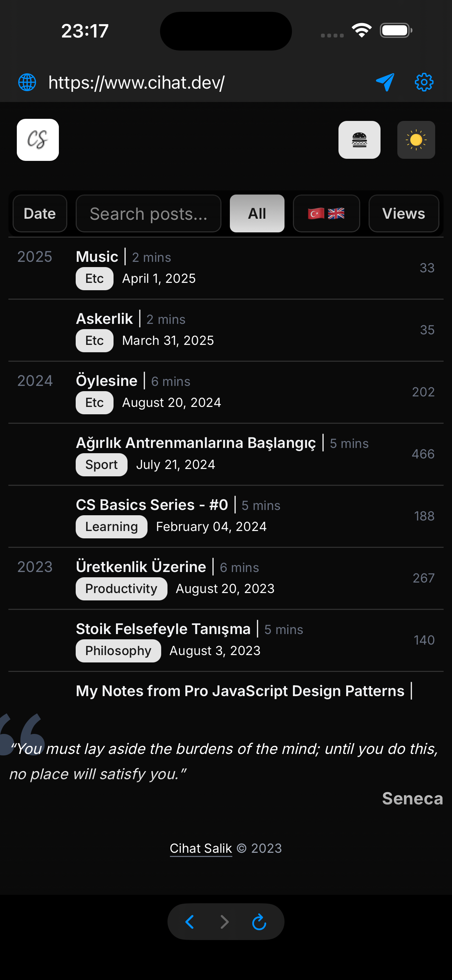This screenshot has width=452, height=980.
Task: Go back with the left chevron
Action: point(190,922)
